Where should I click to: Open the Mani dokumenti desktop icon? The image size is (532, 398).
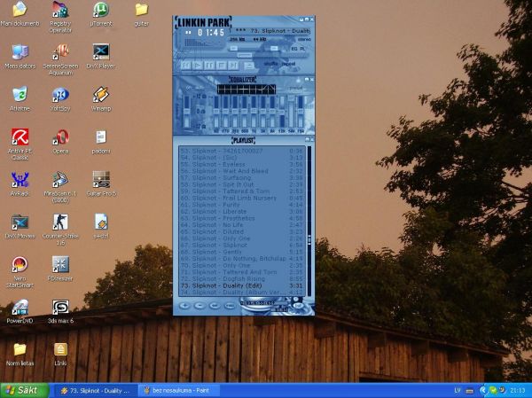[20, 14]
